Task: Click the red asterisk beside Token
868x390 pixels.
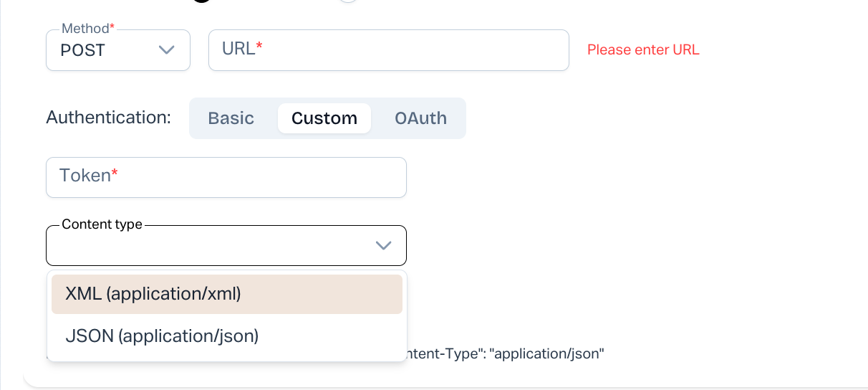Action: (x=115, y=174)
